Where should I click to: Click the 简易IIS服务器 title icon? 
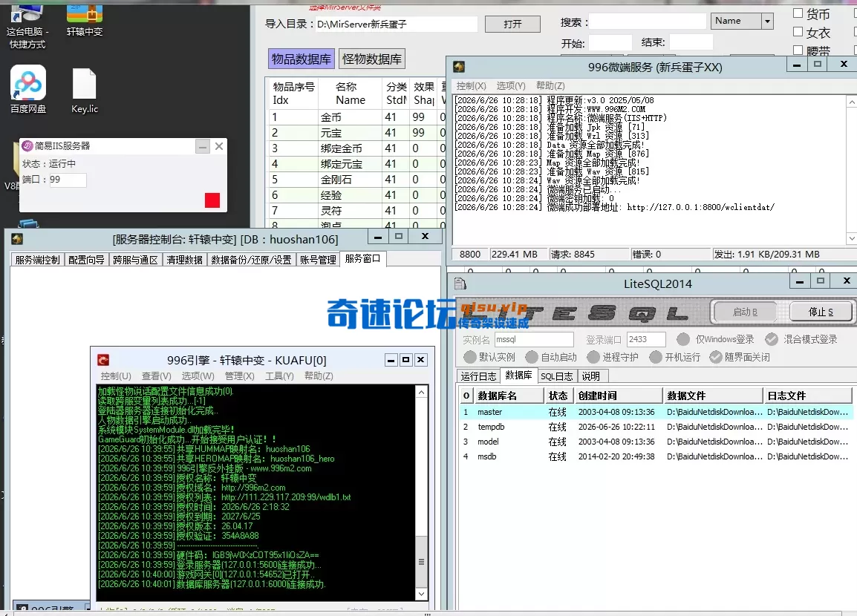click(27, 145)
